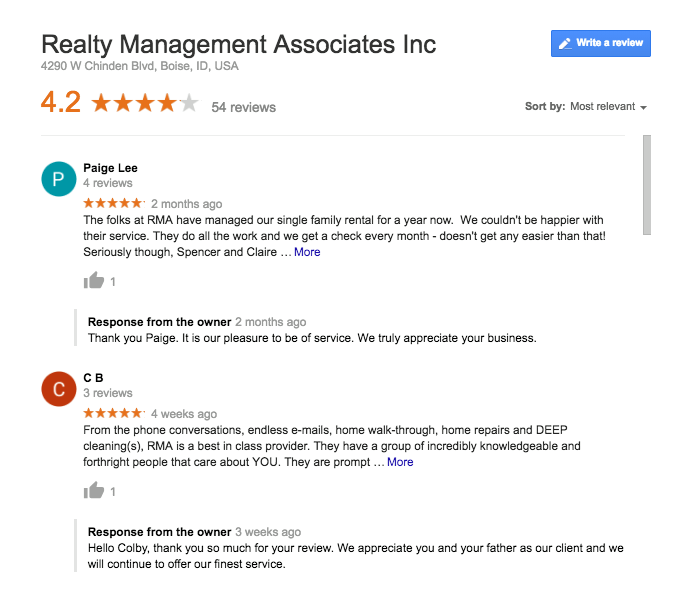Expand Paige Lee's review with More
Image resolution: width=692 pixels, height=590 pixels.
(307, 252)
